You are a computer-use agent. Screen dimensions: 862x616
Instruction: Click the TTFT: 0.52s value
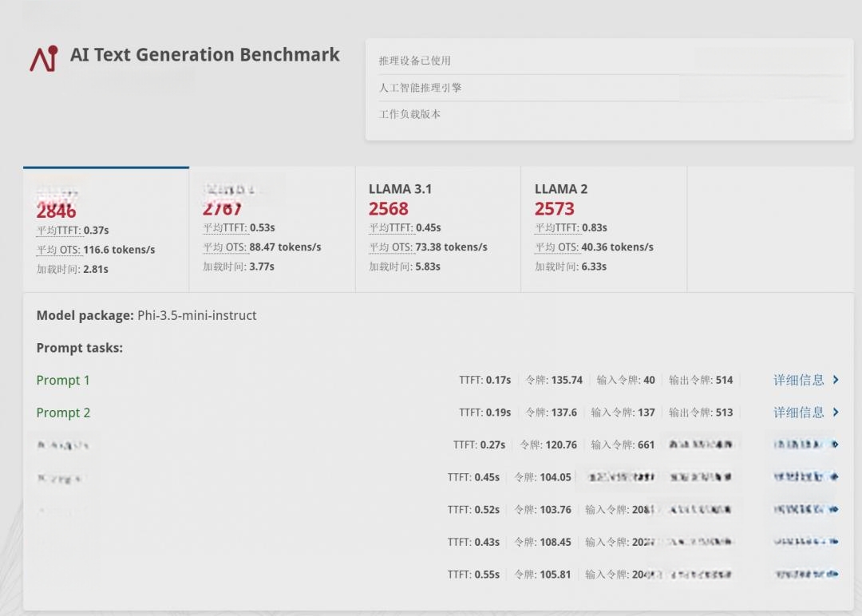click(x=473, y=510)
